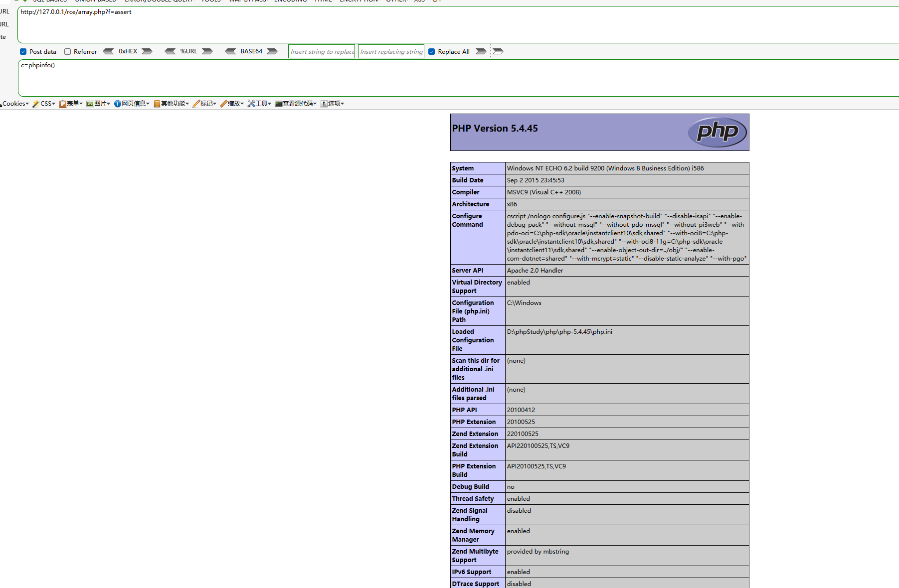The image size is (899, 588).
Task: Click the Insert replacing string field
Action: tap(391, 51)
